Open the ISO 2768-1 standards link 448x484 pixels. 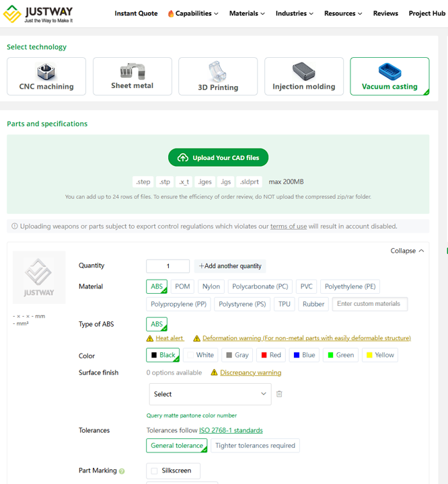click(x=231, y=430)
